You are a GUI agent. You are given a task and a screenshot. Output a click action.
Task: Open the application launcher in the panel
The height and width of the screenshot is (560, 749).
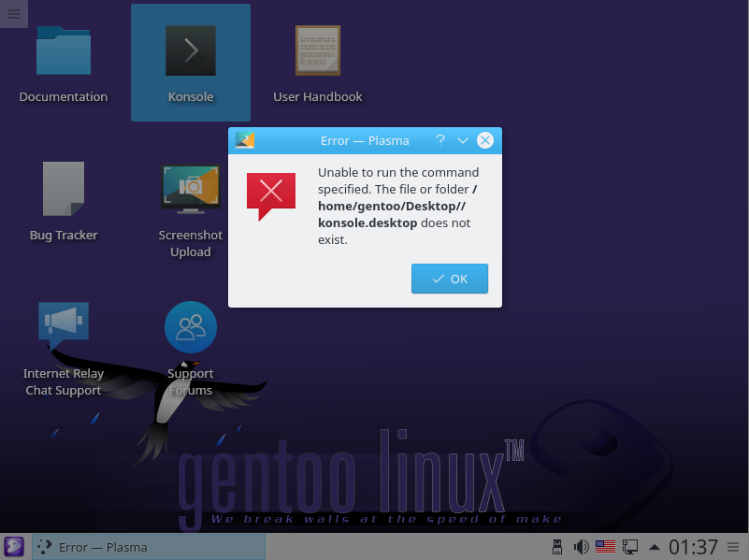tap(14, 547)
